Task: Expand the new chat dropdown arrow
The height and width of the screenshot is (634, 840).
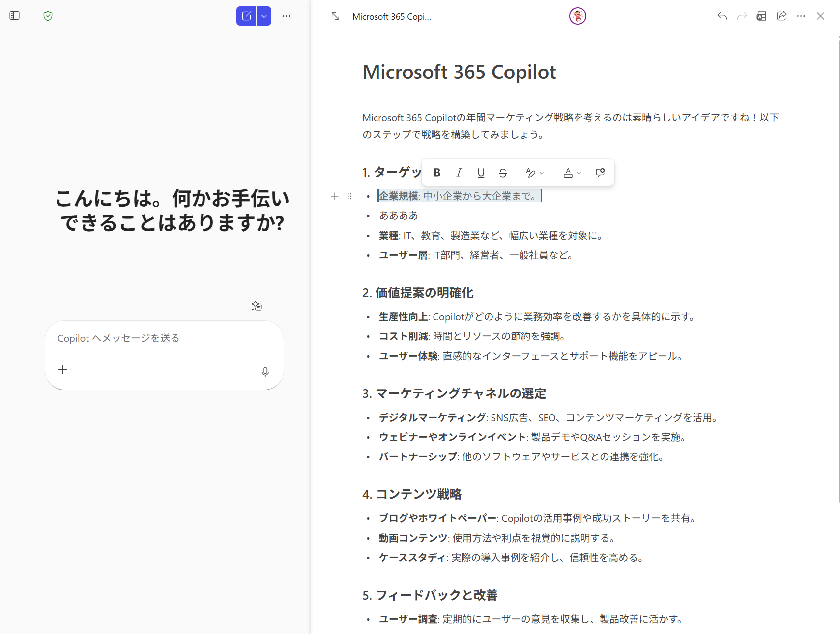Action: click(x=264, y=16)
